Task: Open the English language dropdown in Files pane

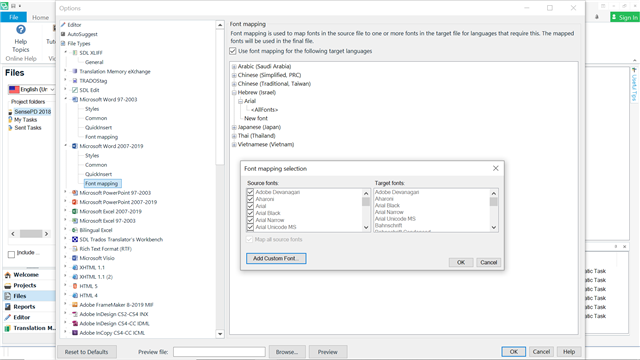Action: pos(31,89)
